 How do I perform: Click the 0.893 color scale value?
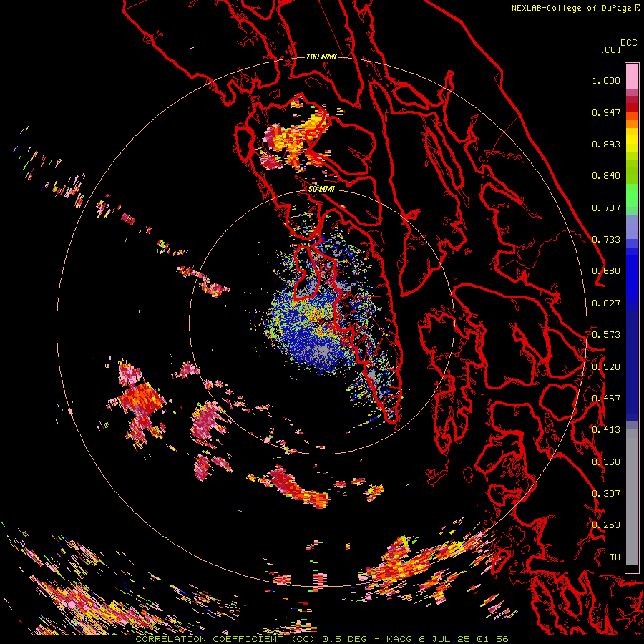606,144
